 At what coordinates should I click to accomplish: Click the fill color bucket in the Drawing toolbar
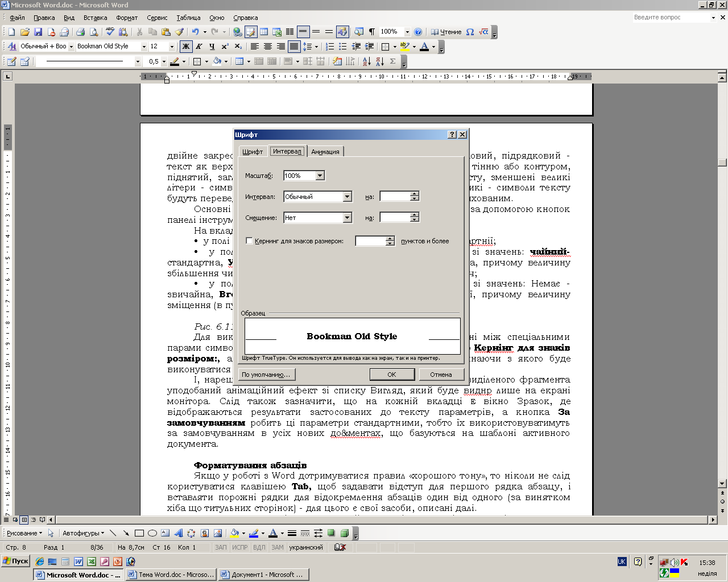(234, 533)
